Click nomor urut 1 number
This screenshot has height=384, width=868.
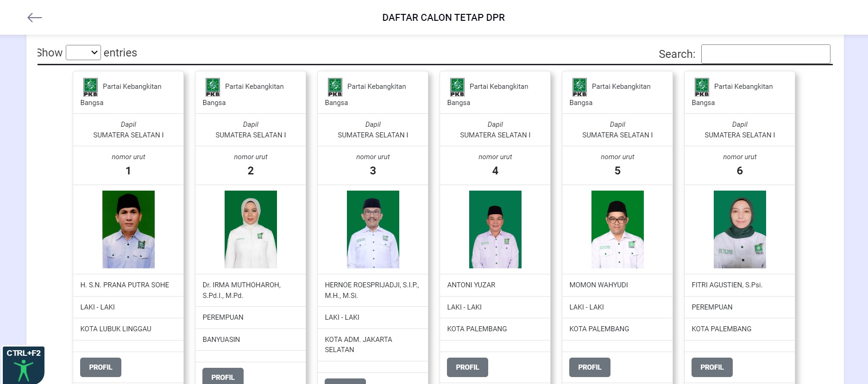click(x=128, y=171)
